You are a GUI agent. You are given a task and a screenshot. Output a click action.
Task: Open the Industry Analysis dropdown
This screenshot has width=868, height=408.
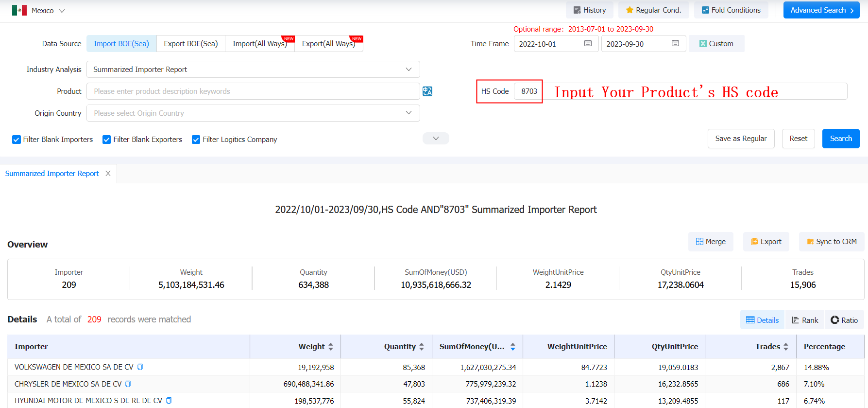point(253,70)
